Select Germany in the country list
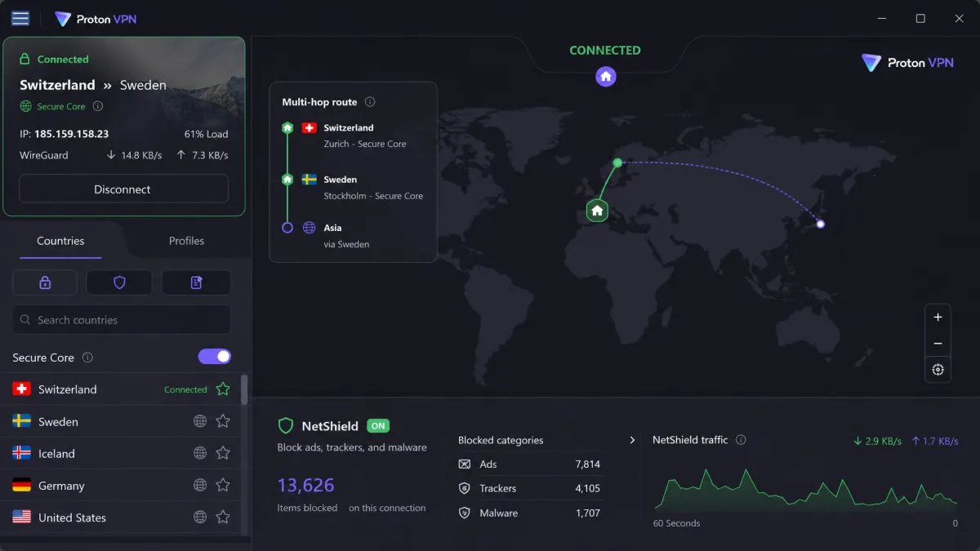This screenshot has height=551, width=980. pyautogui.click(x=121, y=485)
